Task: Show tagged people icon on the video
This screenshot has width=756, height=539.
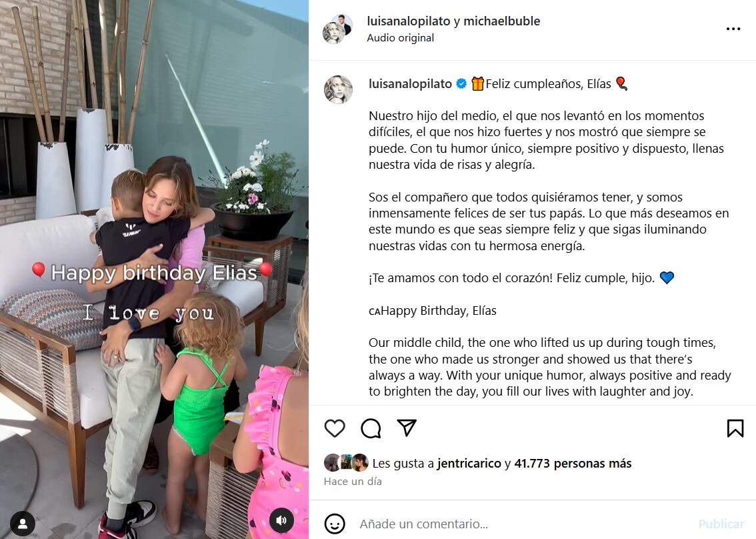Action: pos(22,524)
